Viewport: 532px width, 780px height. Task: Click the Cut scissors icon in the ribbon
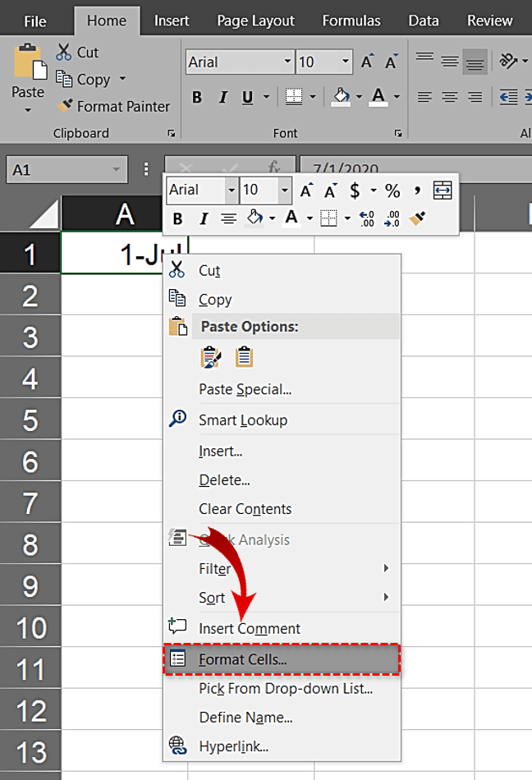64,53
